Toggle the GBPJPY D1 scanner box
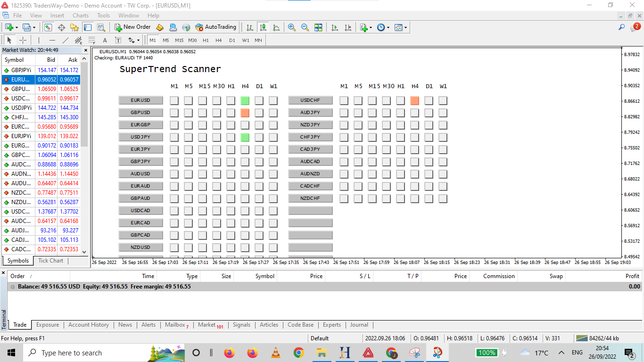 click(259, 162)
